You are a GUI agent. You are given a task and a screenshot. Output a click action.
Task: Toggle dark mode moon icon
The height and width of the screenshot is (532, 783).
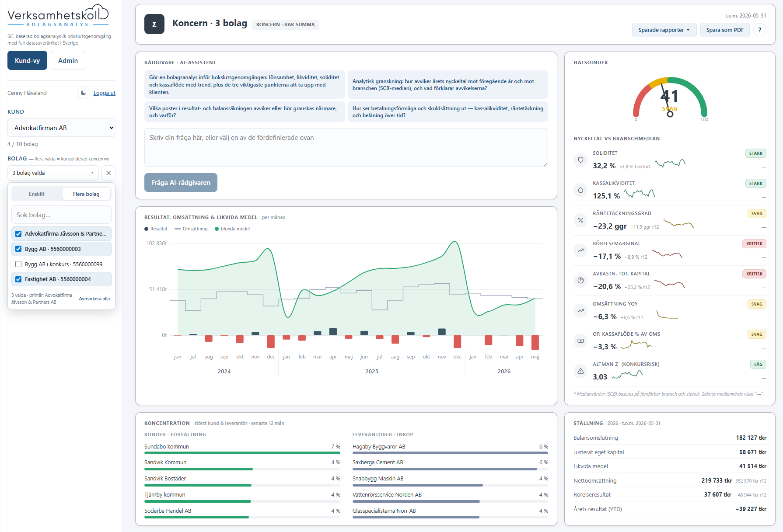click(x=84, y=93)
